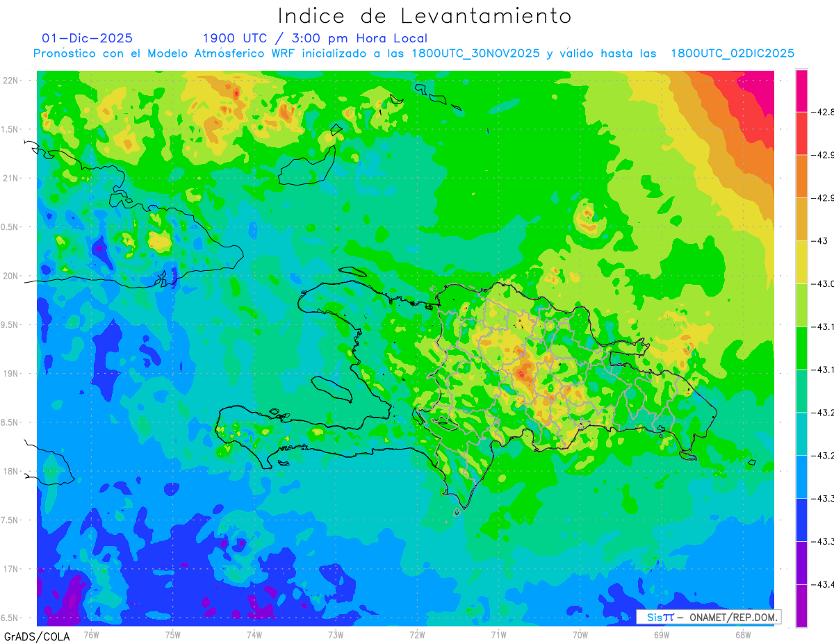Screen dimensions: 834x644
Task: Click the map title 'Indice de Levantamiento'
Action: (x=425, y=16)
